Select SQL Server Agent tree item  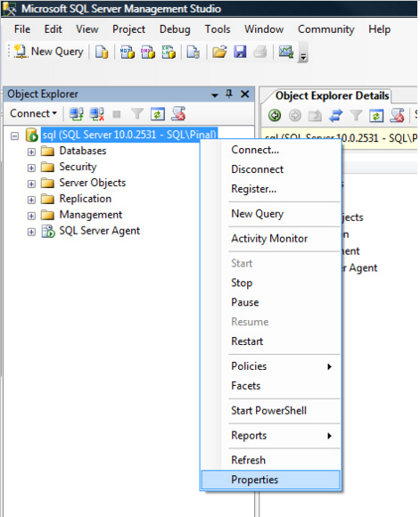99,231
